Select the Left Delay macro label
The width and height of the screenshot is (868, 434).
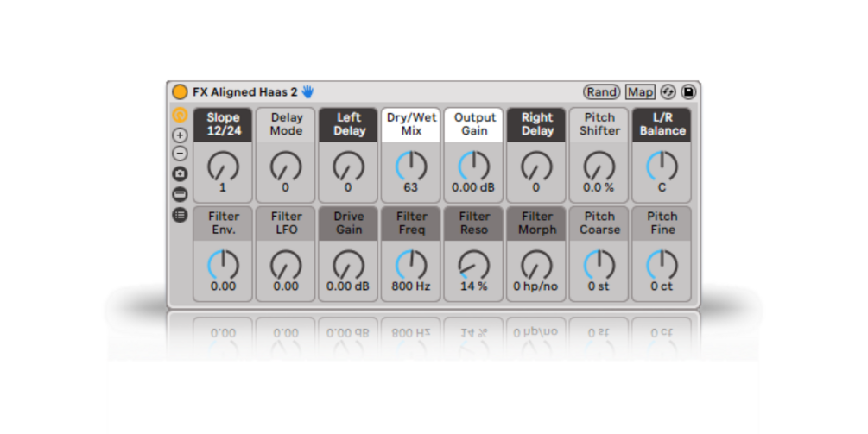(348, 124)
